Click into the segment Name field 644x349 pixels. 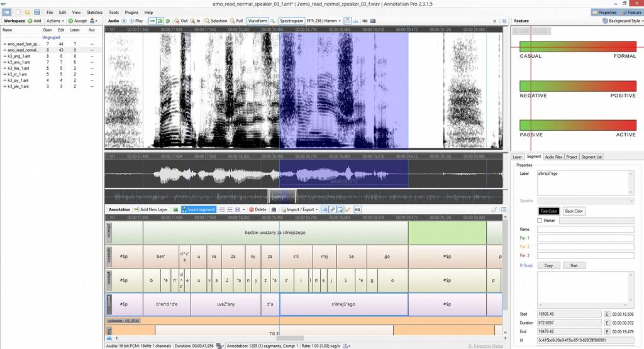pos(586,230)
